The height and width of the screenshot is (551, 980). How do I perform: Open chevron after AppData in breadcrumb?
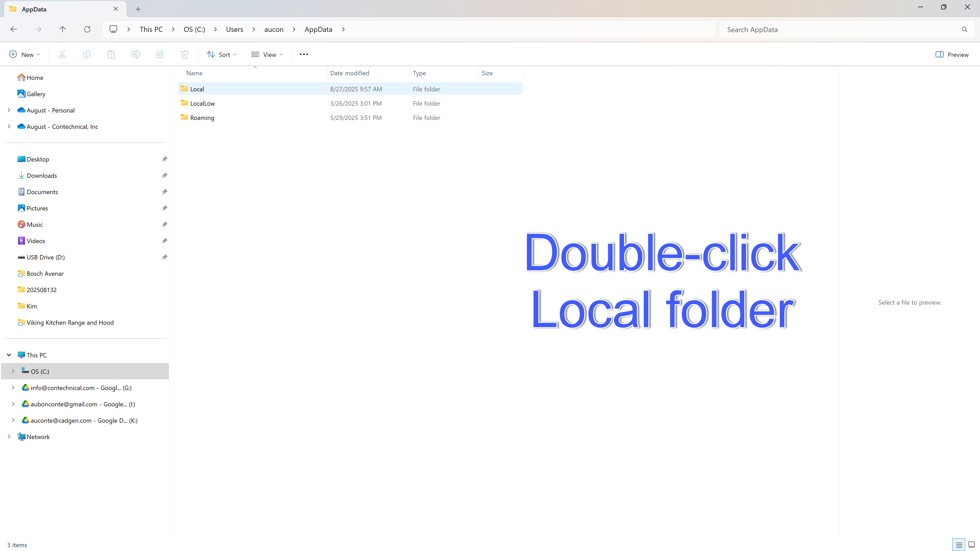(343, 29)
